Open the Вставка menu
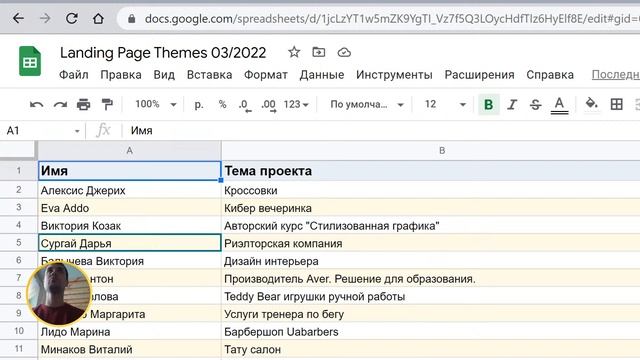 pyautogui.click(x=209, y=75)
